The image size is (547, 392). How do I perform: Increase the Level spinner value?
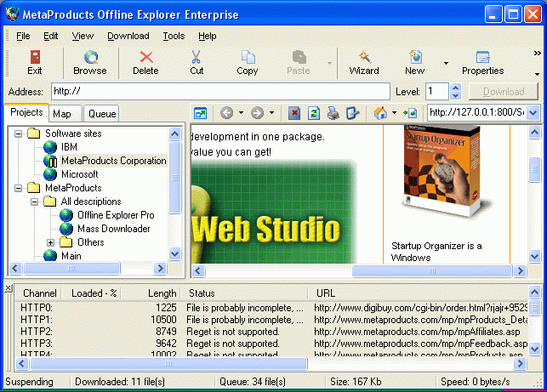(x=455, y=87)
